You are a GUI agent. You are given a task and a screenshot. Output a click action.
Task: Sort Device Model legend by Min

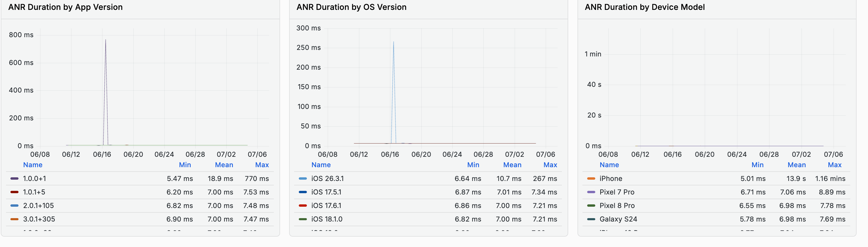click(758, 165)
